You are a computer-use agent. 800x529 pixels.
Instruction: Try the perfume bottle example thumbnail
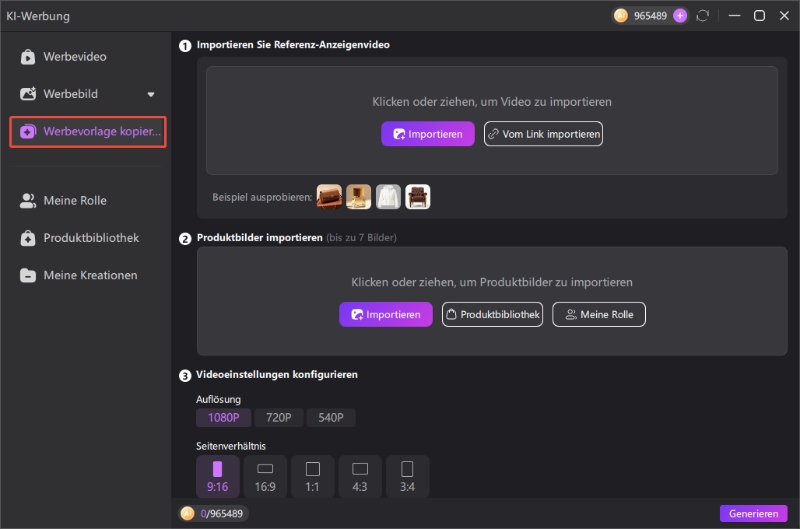coord(359,197)
